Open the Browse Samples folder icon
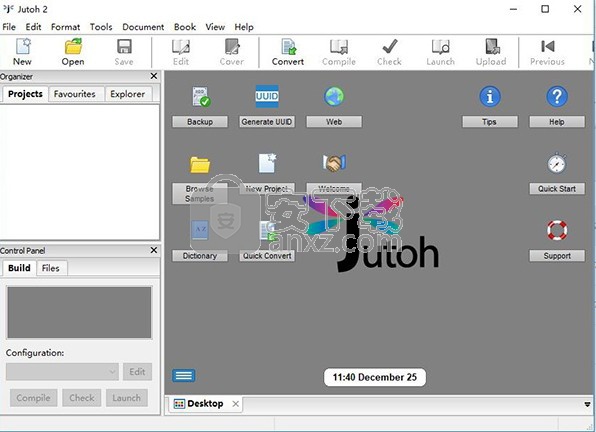Screen dimensions: 596x432 (x=200, y=165)
